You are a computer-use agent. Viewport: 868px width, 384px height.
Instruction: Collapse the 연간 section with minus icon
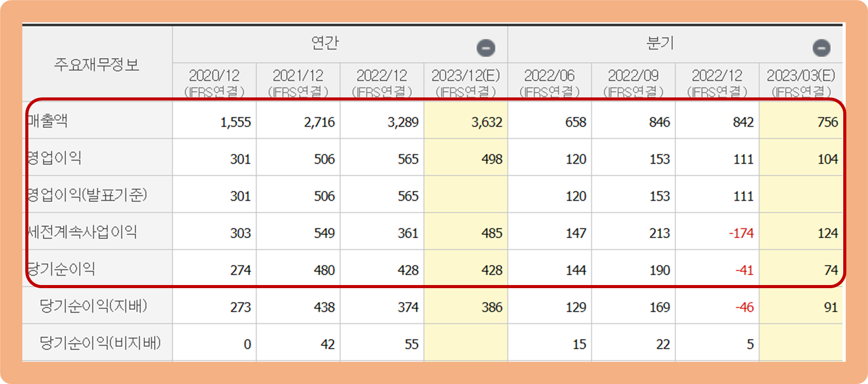486,48
